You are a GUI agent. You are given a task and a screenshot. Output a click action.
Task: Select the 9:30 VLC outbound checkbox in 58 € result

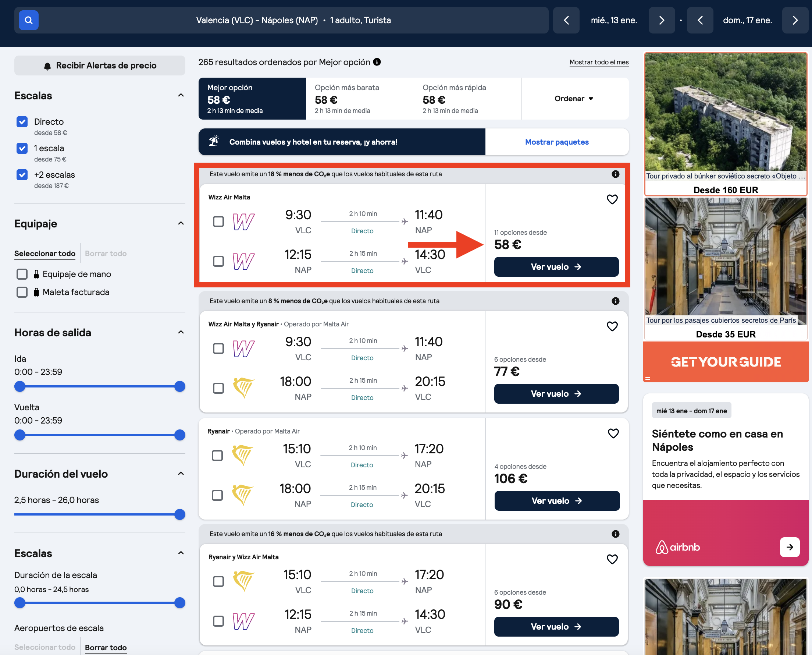pyautogui.click(x=218, y=222)
